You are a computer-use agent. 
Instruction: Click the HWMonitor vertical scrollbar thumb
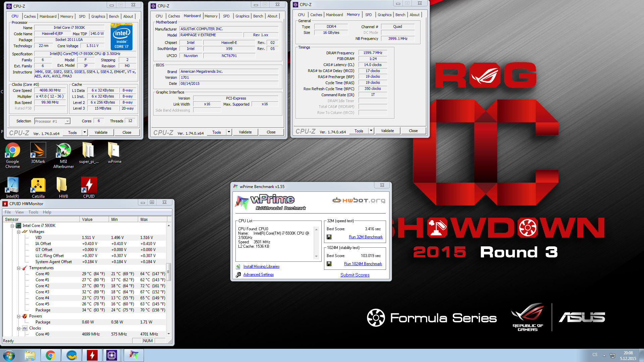point(169,272)
